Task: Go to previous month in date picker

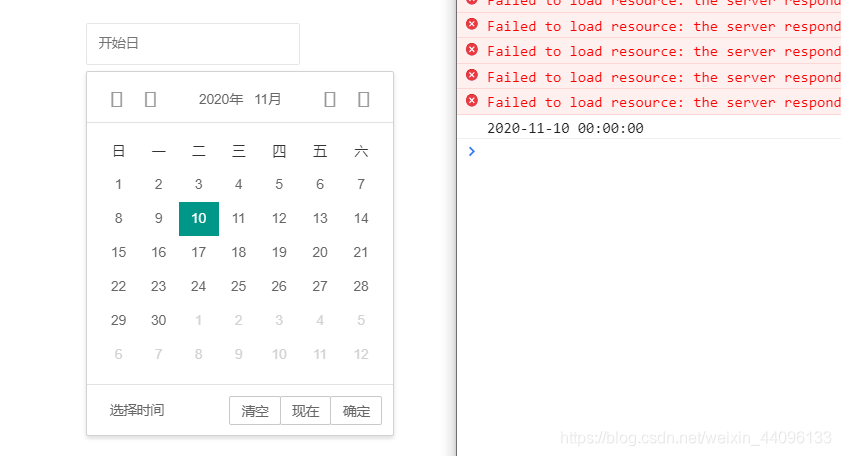Action: click(x=150, y=99)
